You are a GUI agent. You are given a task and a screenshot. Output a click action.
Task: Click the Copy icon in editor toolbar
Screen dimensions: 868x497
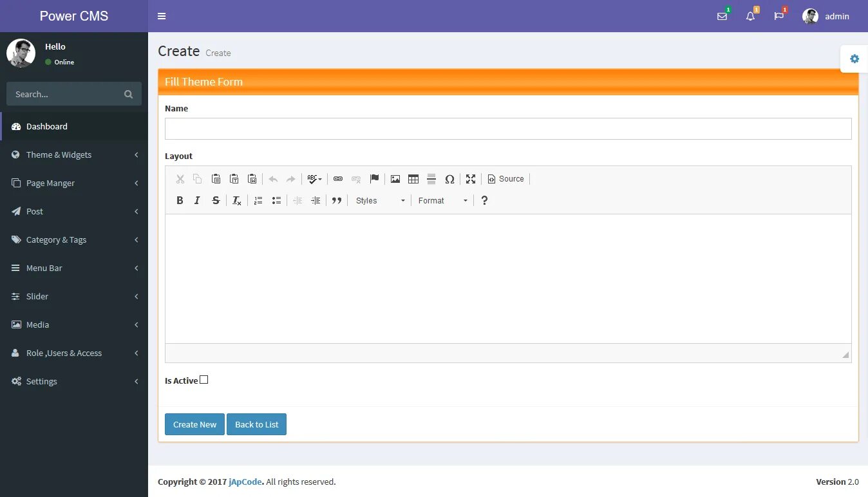tap(198, 179)
